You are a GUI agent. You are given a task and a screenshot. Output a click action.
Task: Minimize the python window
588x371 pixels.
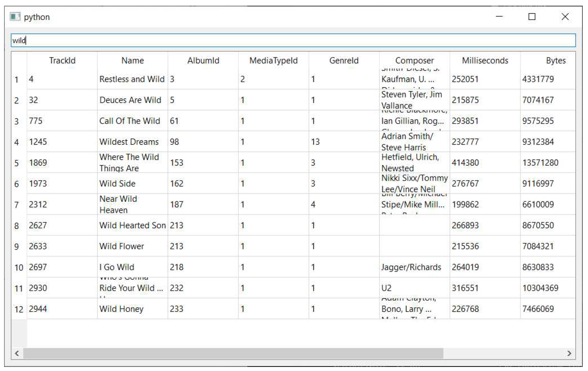tap(499, 17)
